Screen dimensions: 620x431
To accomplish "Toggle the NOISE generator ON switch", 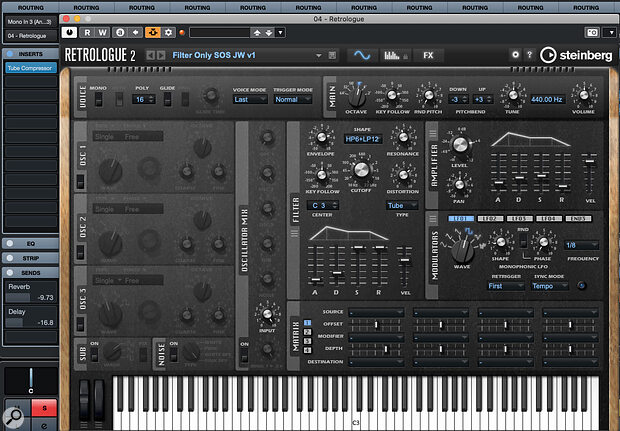I will pos(173,354).
